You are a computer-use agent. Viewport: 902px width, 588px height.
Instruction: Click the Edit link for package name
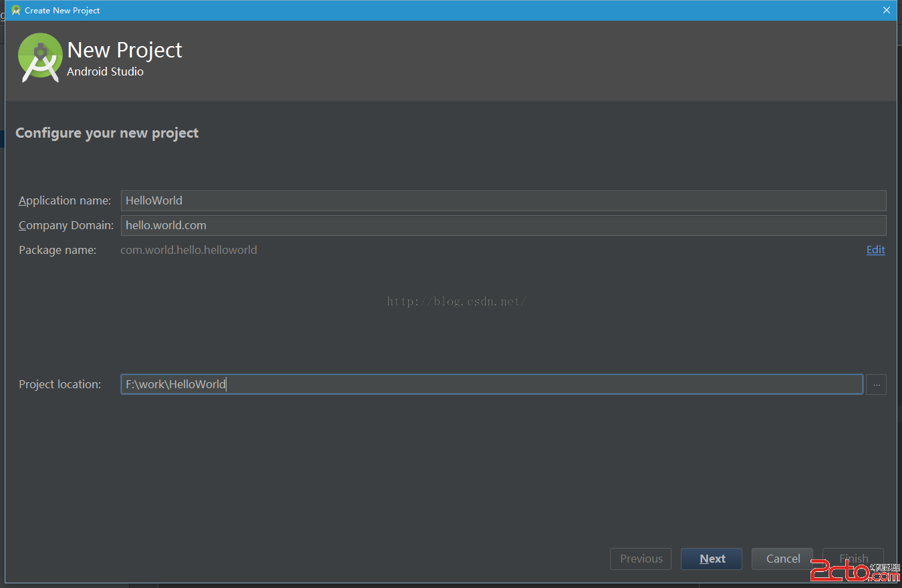[875, 250]
